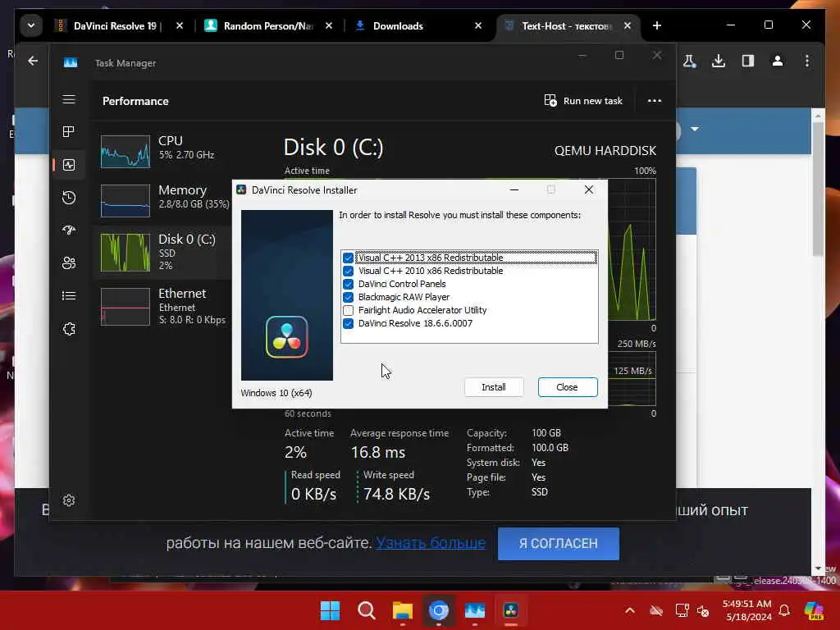Open DaVinci Resolve installer taskbar icon

[x=511, y=610]
